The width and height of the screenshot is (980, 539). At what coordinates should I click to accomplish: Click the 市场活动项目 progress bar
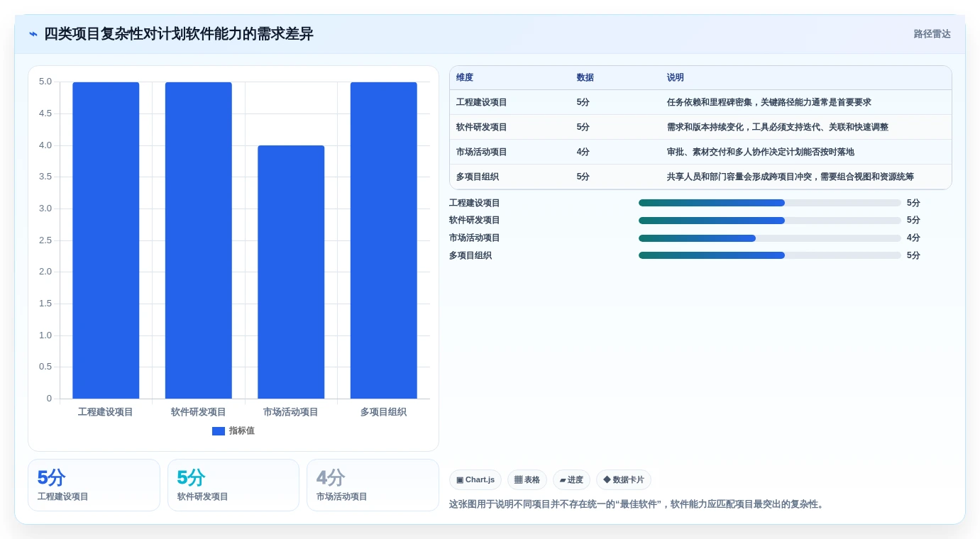[x=770, y=238]
